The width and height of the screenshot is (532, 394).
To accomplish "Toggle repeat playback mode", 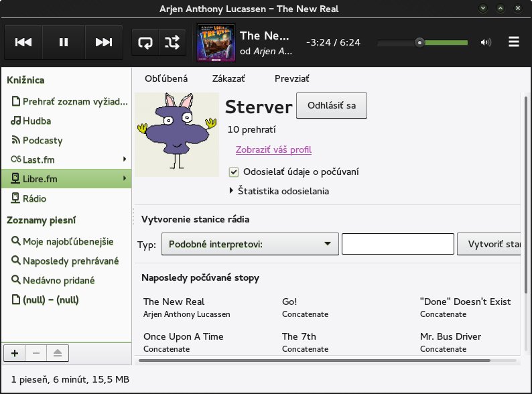I will point(145,42).
